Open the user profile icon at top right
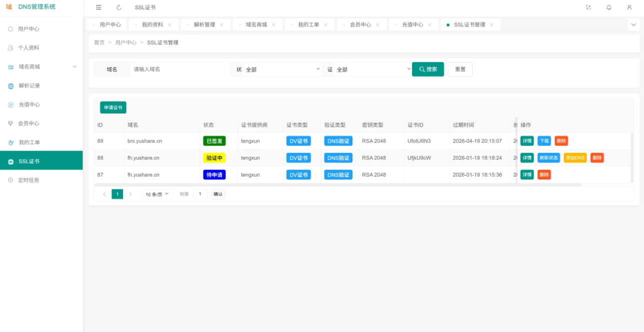This screenshot has width=644, height=332. point(629,7)
